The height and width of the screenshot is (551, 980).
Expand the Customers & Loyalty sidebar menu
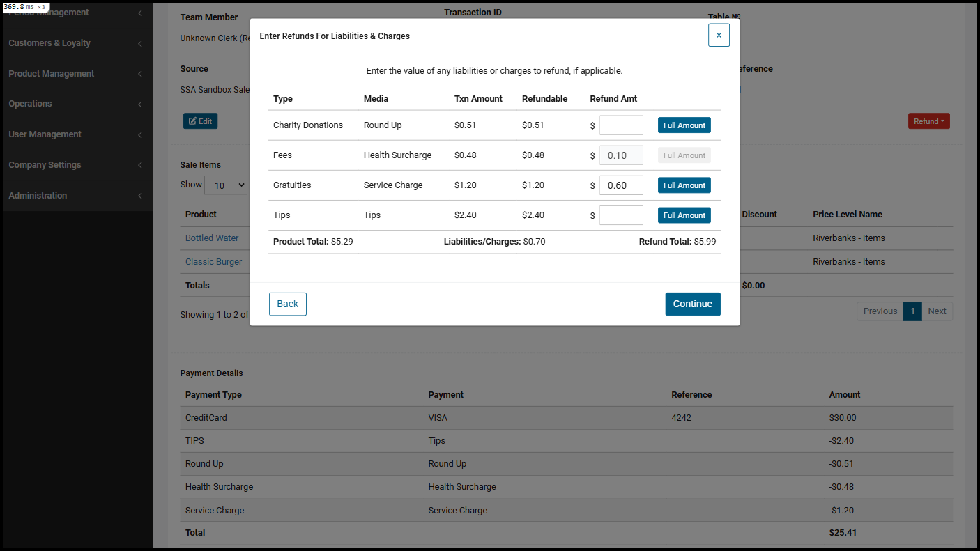click(75, 43)
